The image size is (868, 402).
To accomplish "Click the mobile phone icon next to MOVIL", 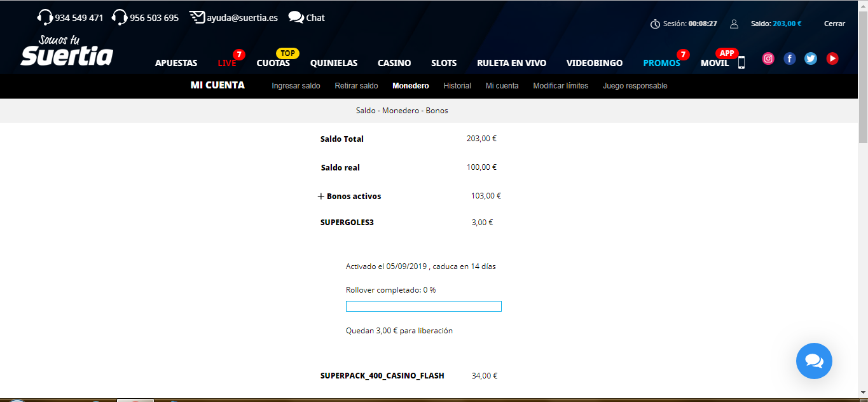I will pyautogui.click(x=741, y=62).
